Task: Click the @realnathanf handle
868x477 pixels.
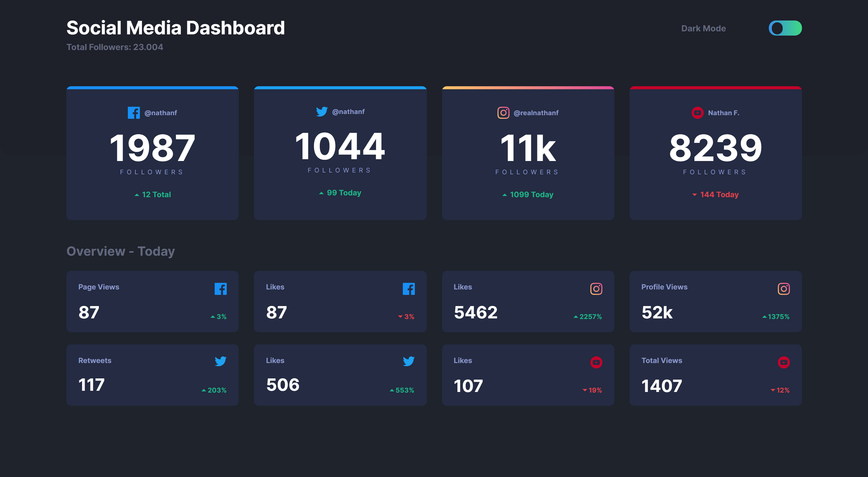Action: (x=536, y=113)
